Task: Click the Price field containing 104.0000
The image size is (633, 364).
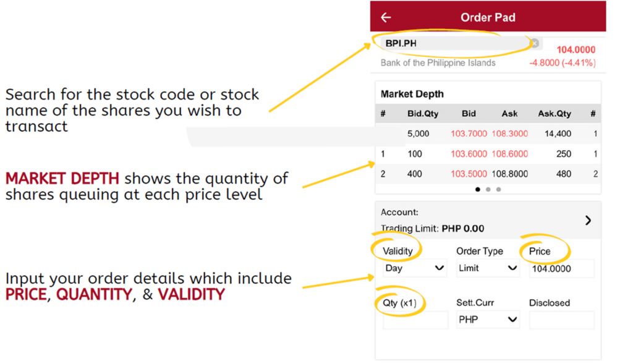Action: click(x=561, y=268)
